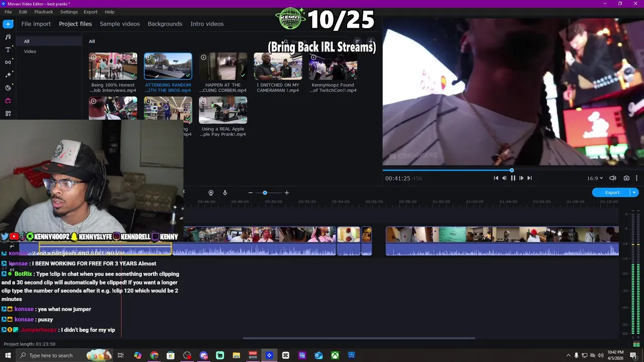Click the Project length 01:23:50 status text
The height and width of the screenshot is (362, 644).
coord(30,344)
